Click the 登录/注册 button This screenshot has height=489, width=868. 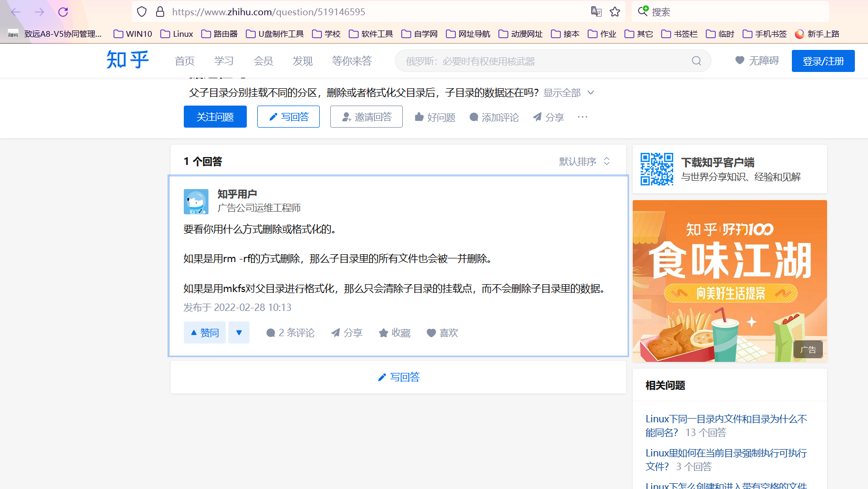tap(823, 60)
